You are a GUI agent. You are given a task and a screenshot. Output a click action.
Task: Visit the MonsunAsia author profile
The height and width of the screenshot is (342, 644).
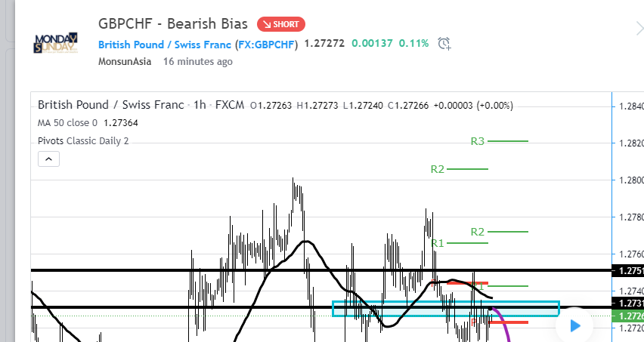(126, 62)
